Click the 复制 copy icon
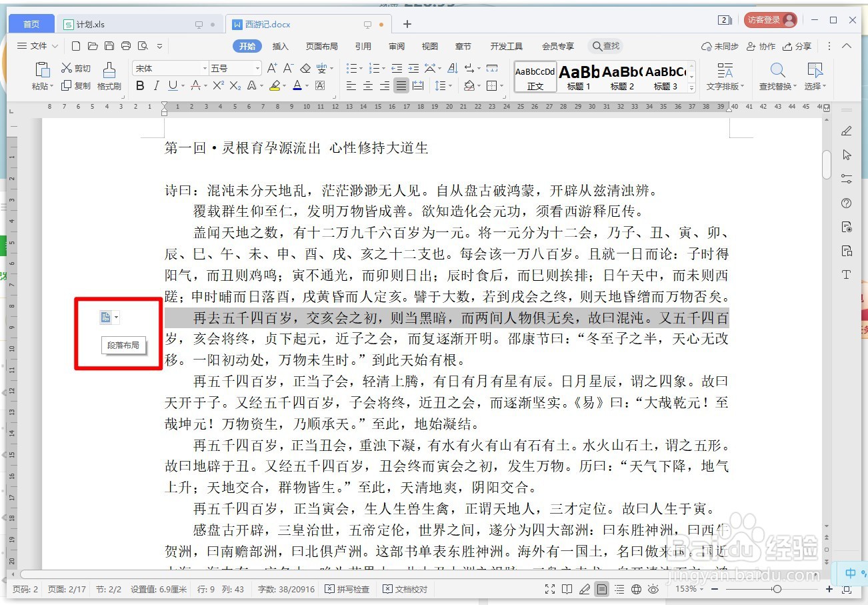Image resolution: width=868 pixels, height=605 pixels. [x=75, y=85]
